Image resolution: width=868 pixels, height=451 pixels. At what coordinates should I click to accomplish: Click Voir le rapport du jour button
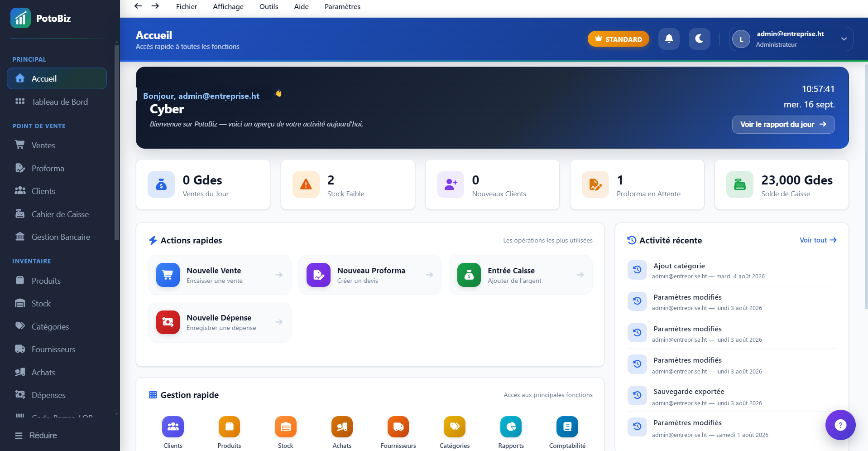783,125
